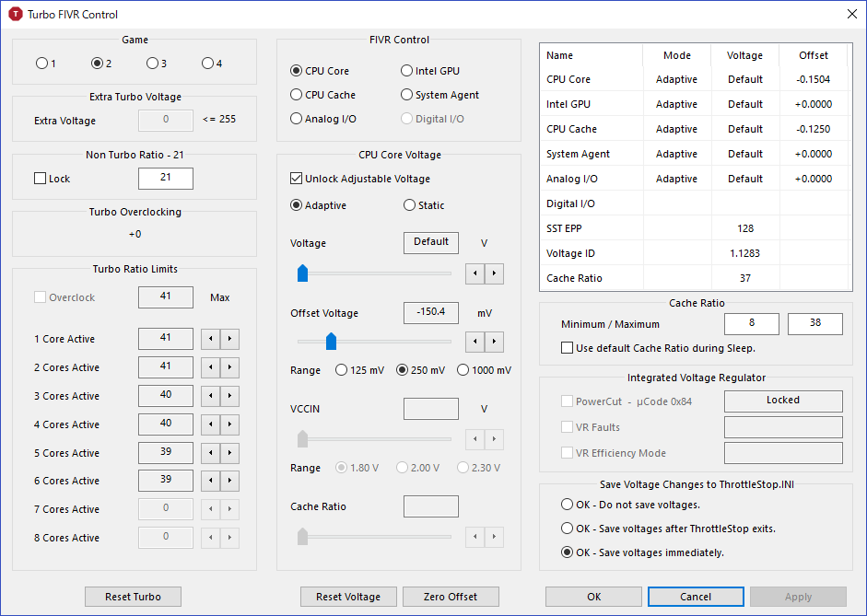
Task: Decrease the 1 Core Active ratio arrow
Action: click(211, 339)
